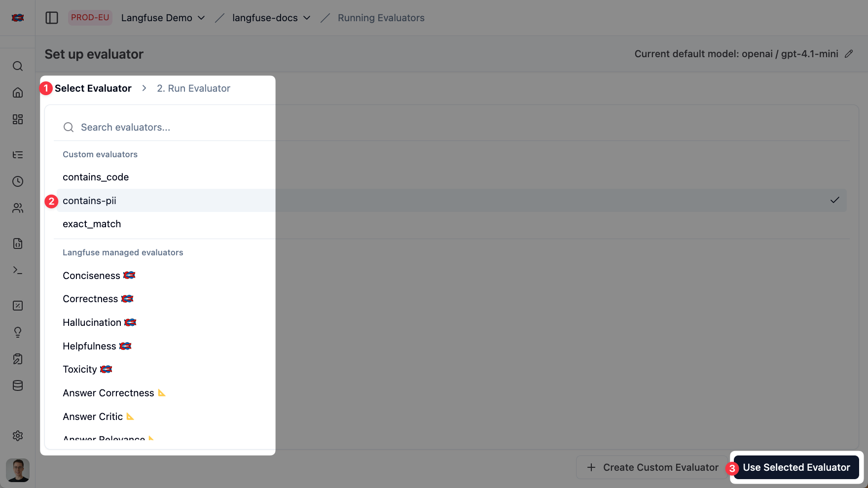Click the Use Selected Evaluator button

tap(796, 467)
